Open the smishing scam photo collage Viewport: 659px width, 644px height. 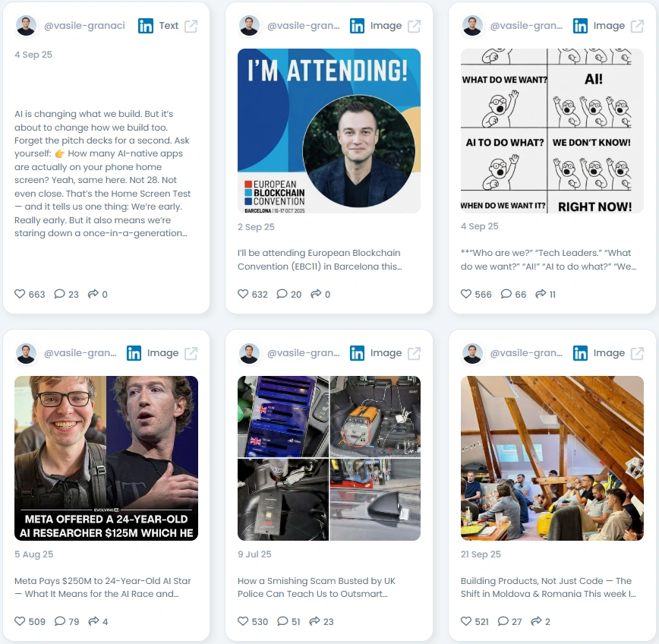(329, 458)
